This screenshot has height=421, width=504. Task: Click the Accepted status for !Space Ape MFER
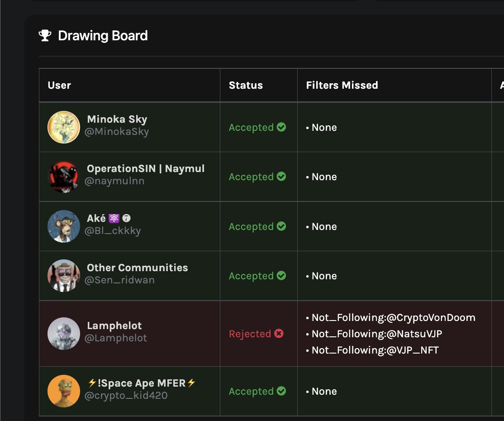[251, 392]
